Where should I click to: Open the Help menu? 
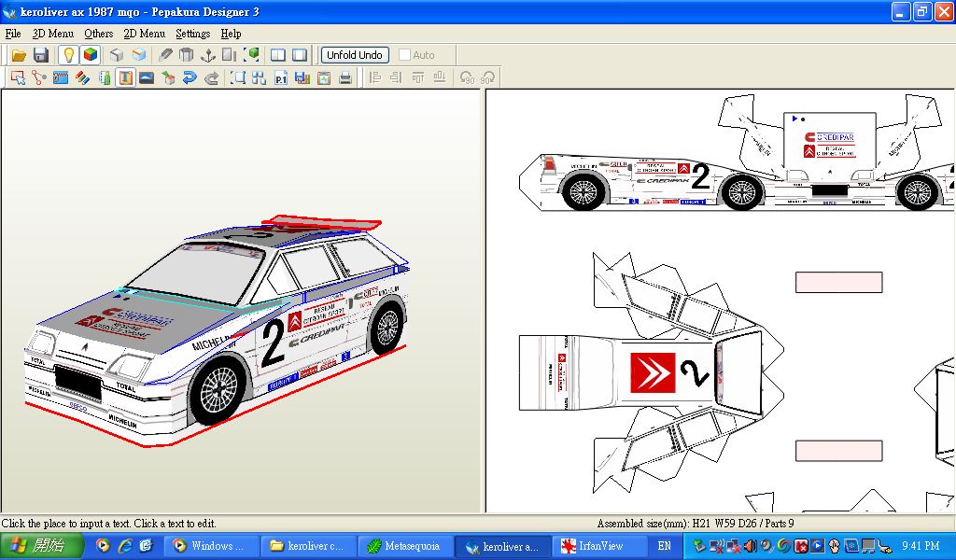[232, 34]
